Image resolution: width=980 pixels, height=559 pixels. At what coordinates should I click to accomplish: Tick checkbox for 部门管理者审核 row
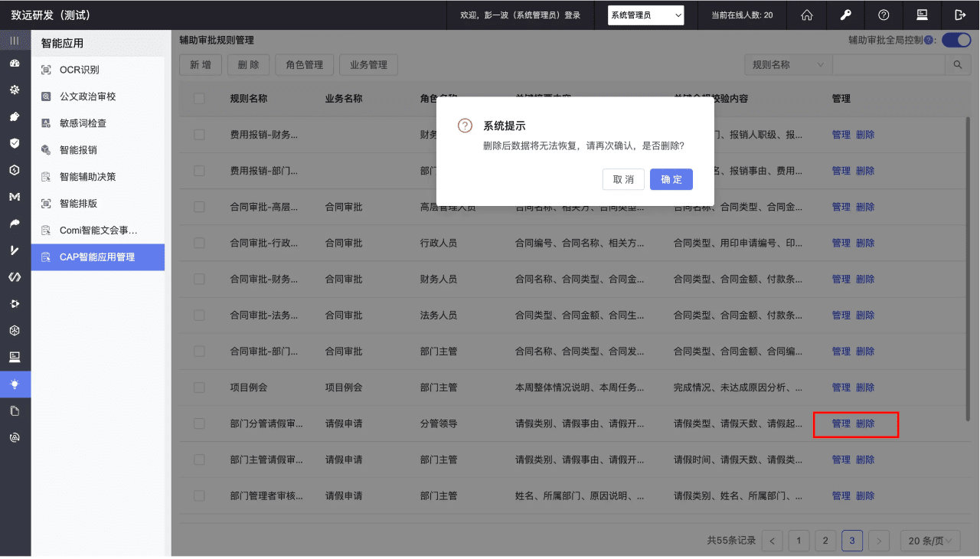200,496
